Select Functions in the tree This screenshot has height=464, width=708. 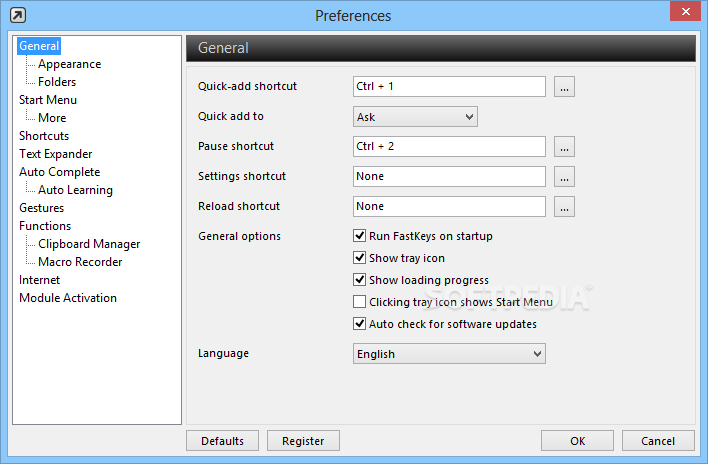coord(45,226)
